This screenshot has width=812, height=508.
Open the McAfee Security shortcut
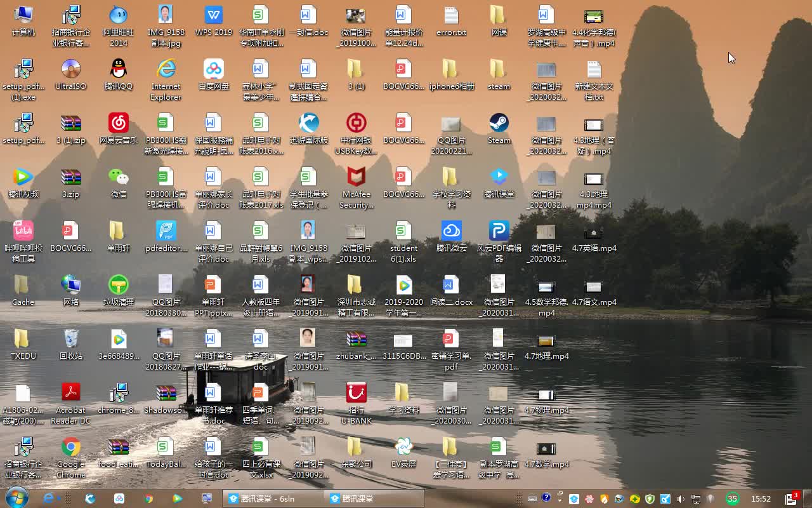tap(357, 189)
